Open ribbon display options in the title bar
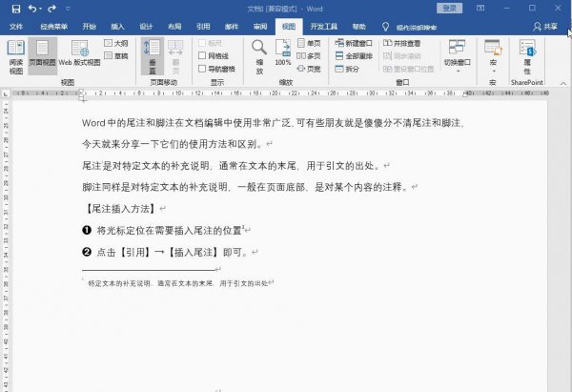The width and height of the screenshot is (572, 392). 480,8
